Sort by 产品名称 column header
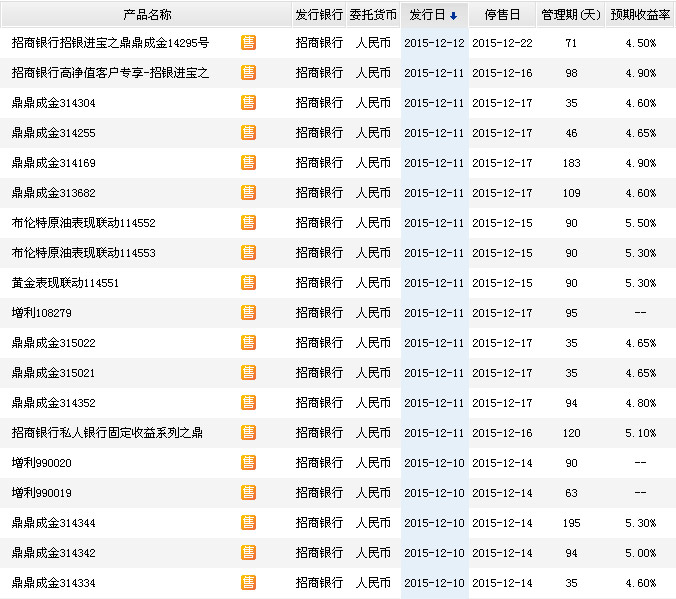 pos(147,15)
